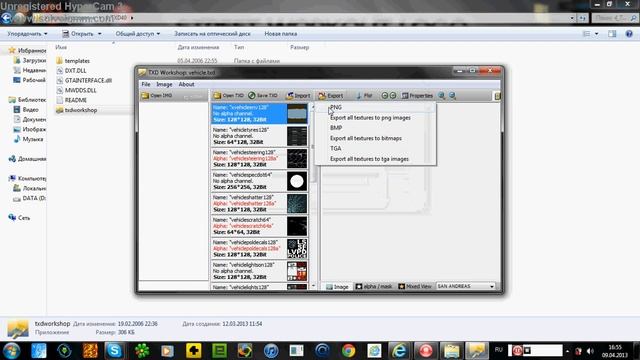Click zoom out magnifier icon
Viewport: 640px width, 360px height.
tap(453, 96)
